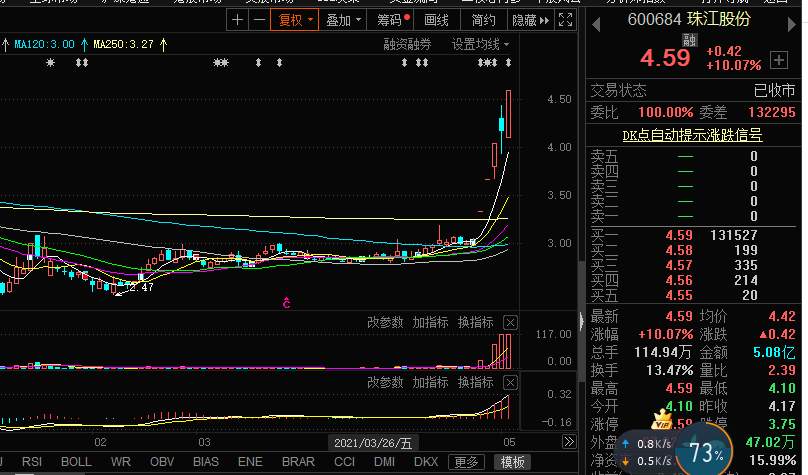Add 珠江股份 to watchlist with plus box
Image resolution: width=808 pixels, height=475 pixels.
(x=779, y=60)
